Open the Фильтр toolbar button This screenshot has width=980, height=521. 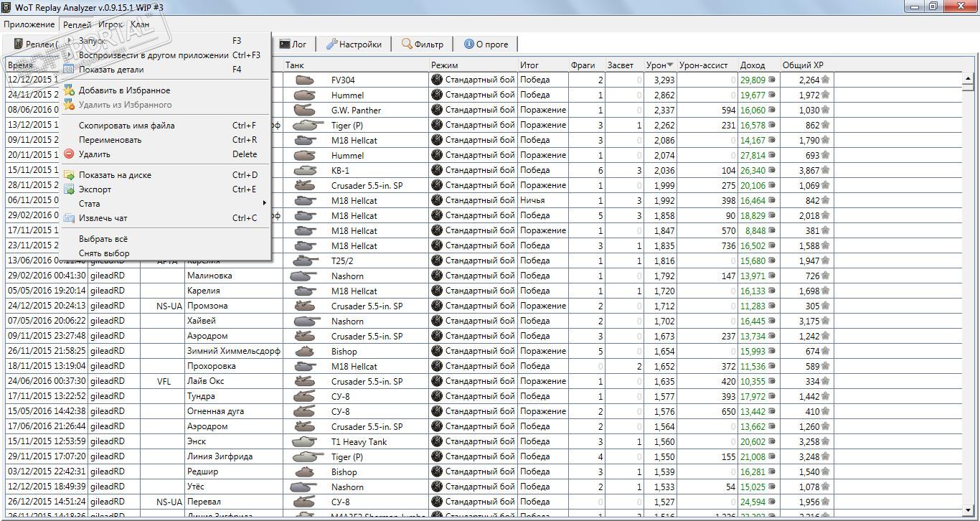423,44
